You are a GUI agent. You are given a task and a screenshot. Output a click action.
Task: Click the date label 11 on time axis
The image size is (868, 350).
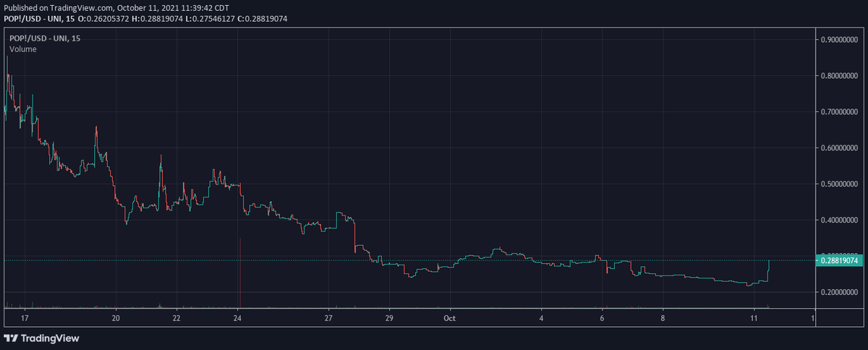754,317
